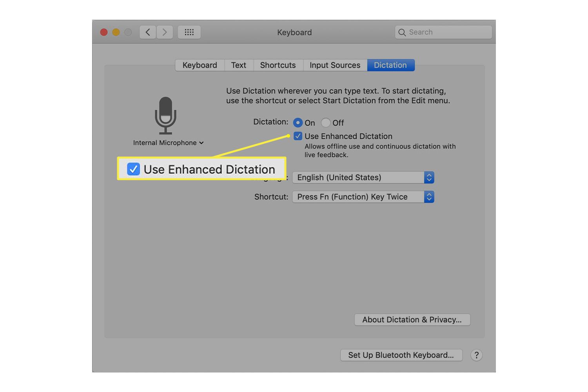Viewport: 588px width, 392px height.
Task: Switch to the Input Sources tab
Action: 335,65
